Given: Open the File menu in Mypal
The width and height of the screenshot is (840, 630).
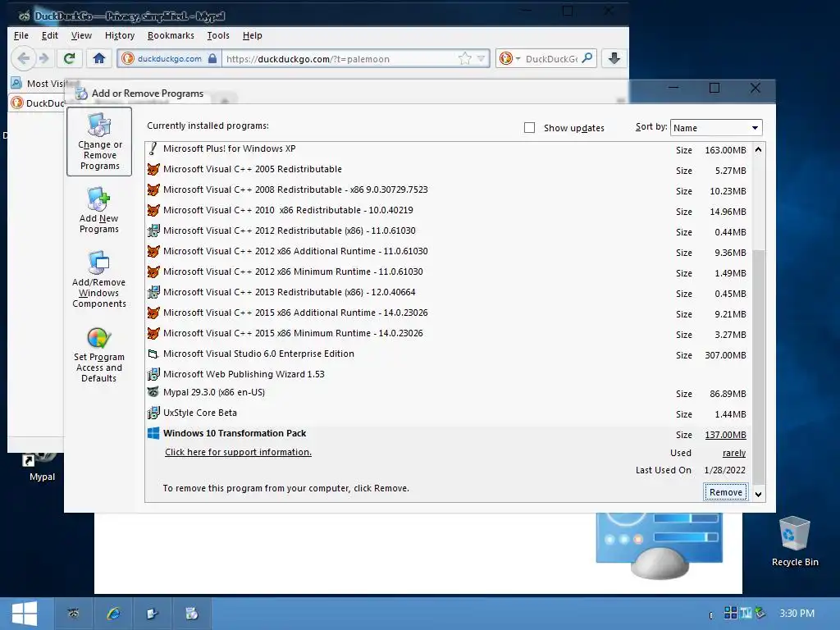Looking at the screenshot, I should 21,35.
